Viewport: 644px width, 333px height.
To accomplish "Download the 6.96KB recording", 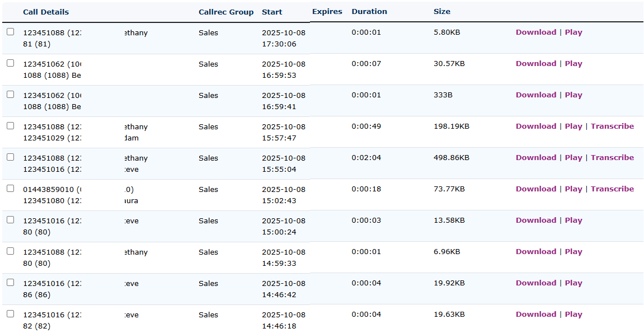I will click(535, 252).
